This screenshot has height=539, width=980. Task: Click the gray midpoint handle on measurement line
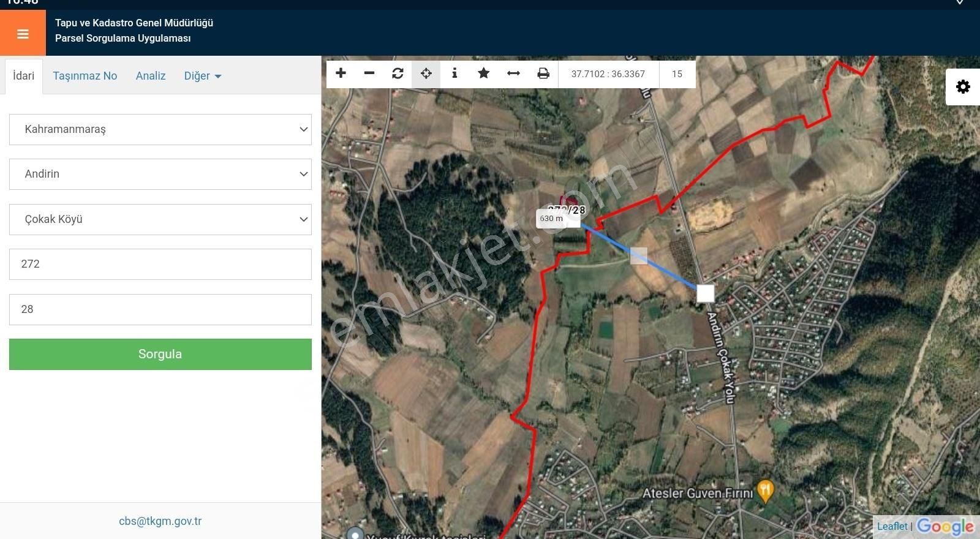[x=639, y=255]
